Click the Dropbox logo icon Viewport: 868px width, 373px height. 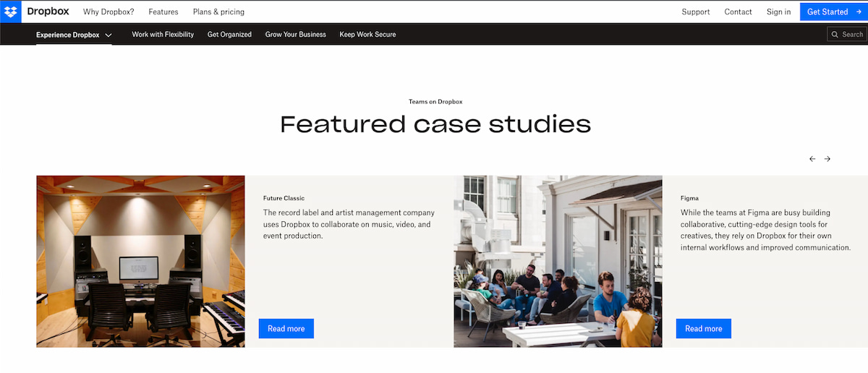(x=10, y=12)
